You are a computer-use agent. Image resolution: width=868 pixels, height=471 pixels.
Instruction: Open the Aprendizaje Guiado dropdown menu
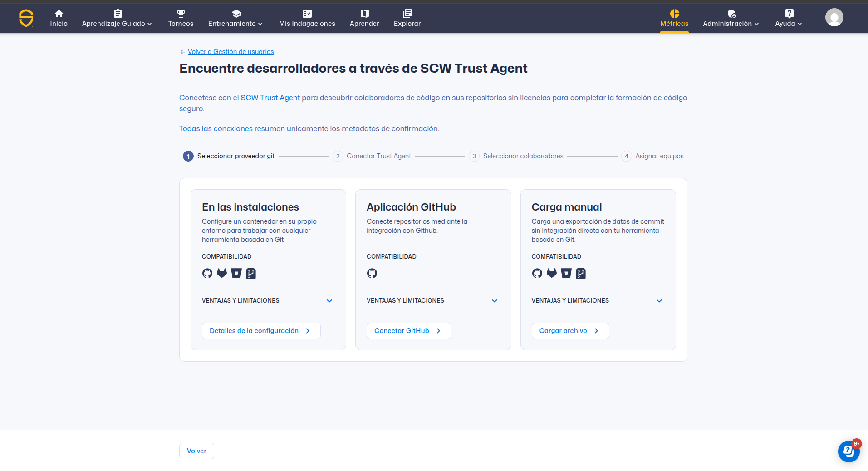point(117,18)
